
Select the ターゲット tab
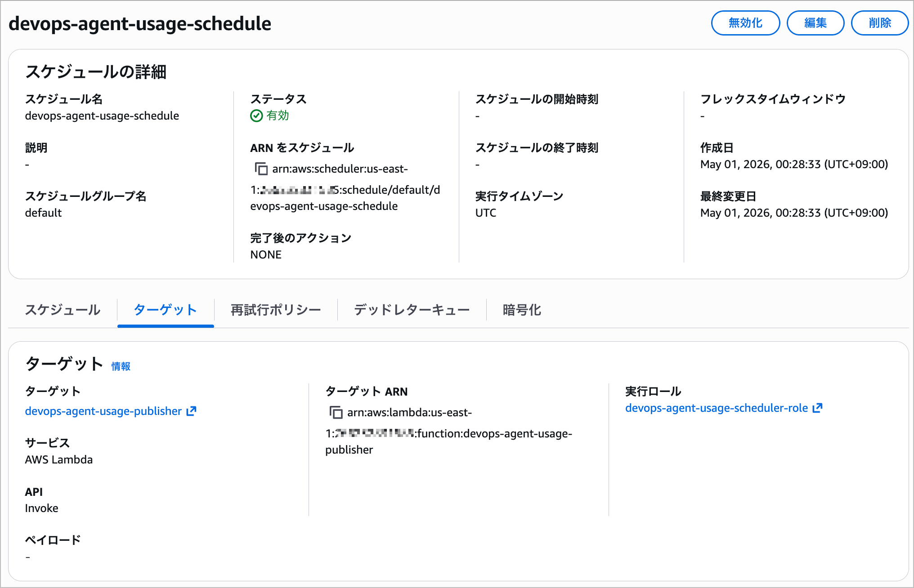click(166, 310)
